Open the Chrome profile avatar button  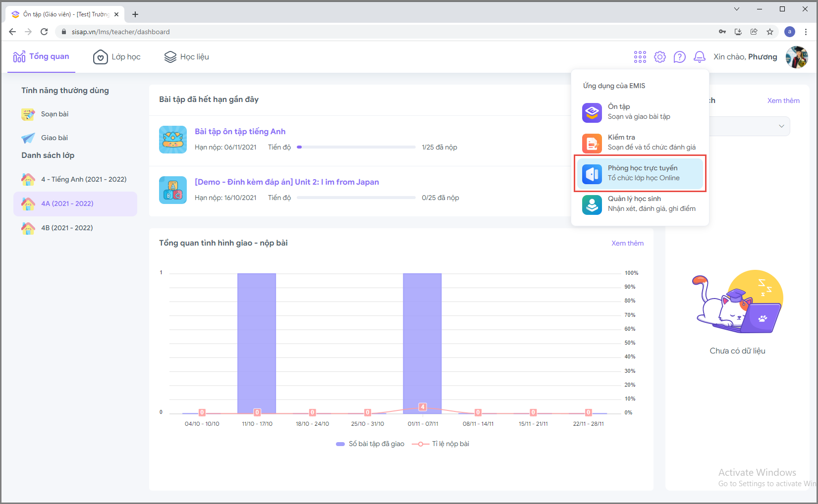[x=790, y=32]
